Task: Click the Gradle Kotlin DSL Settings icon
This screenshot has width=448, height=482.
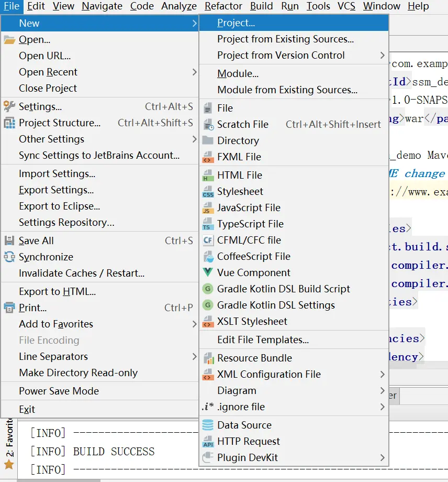Action: (208, 305)
